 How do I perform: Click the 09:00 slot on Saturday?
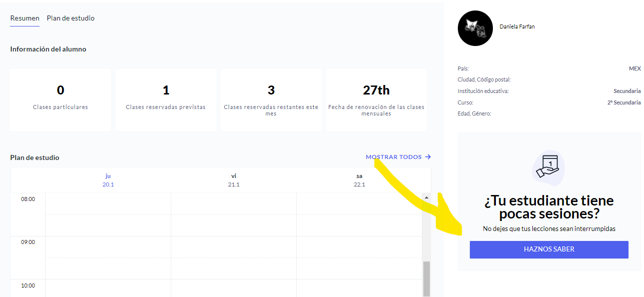pos(358,247)
